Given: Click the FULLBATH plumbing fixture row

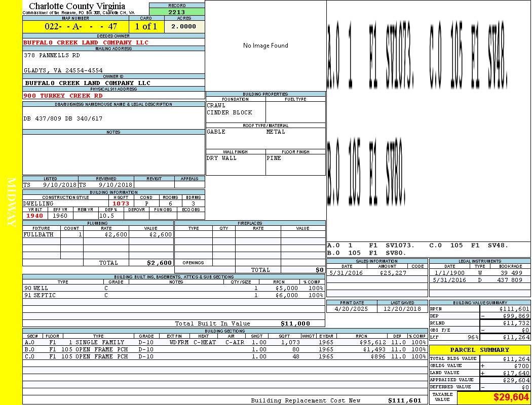Looking at the screenshot, I should 98,234.
